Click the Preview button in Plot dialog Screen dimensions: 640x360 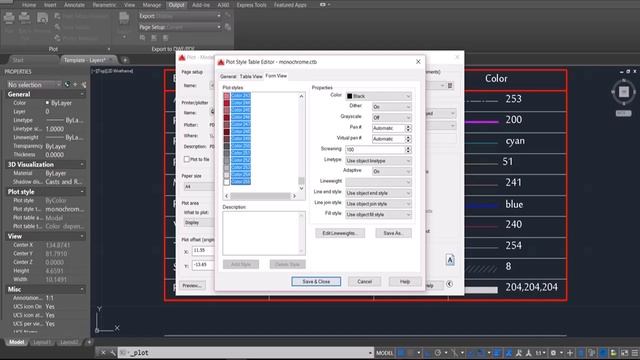tap(192, 285)
